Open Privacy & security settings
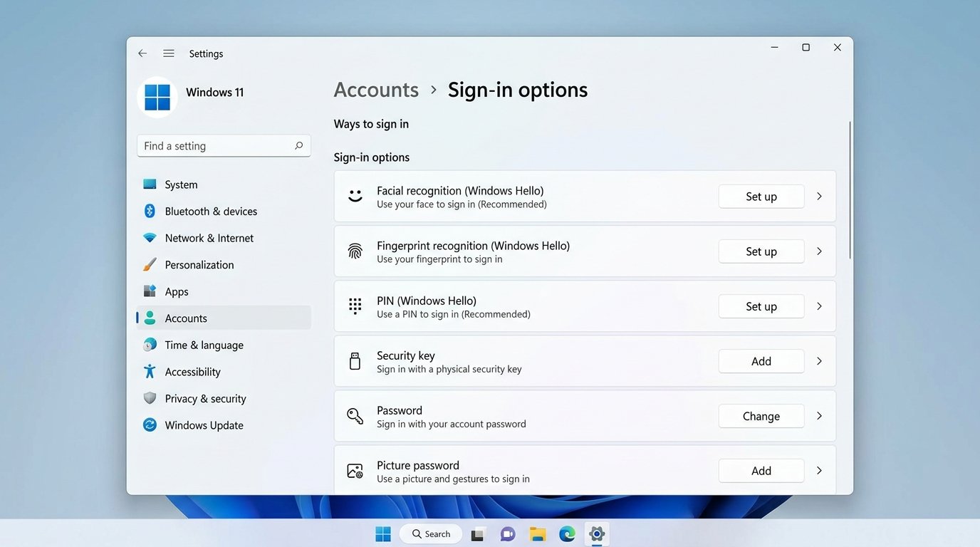 point(224,398)
